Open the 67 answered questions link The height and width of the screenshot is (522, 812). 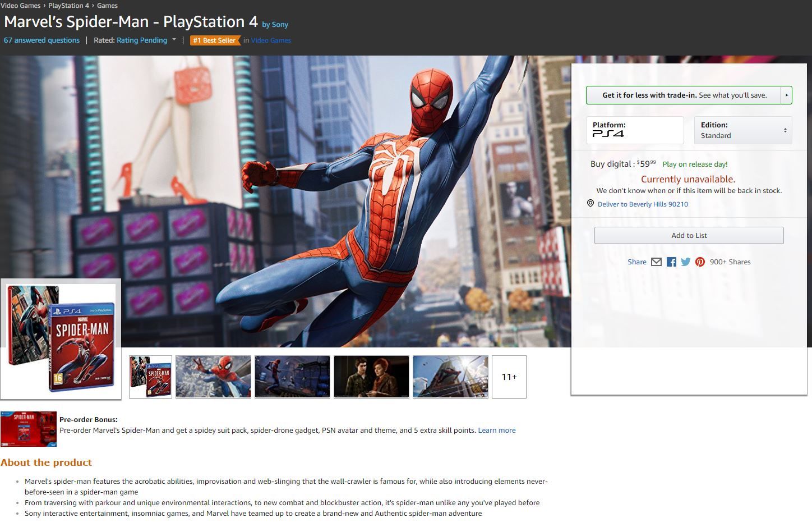tap(41, 40)
